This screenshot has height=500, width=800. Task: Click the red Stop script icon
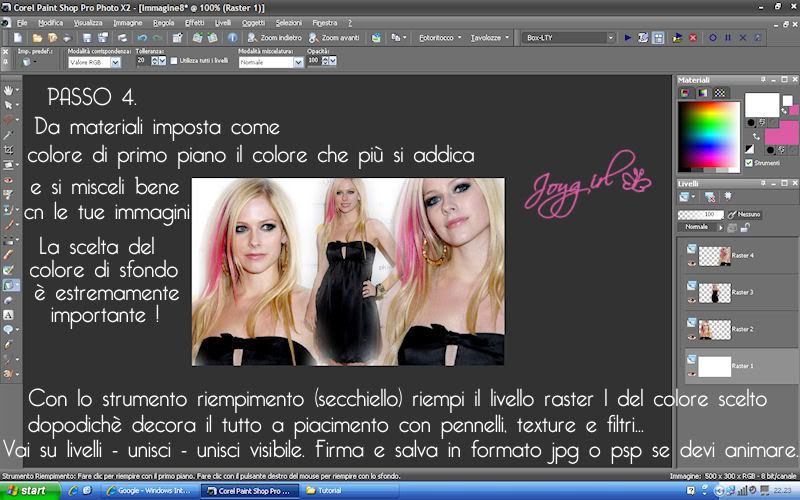pyautogui.click(x=693, y=38)
